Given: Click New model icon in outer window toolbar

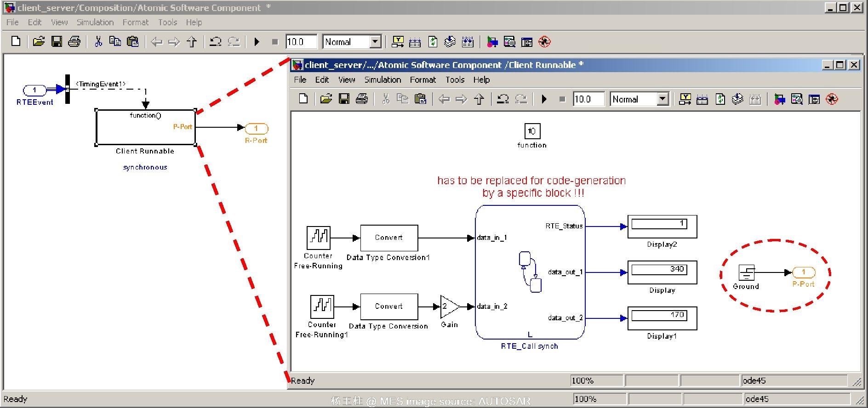Looking at the screenshot, I should point(16,42).
